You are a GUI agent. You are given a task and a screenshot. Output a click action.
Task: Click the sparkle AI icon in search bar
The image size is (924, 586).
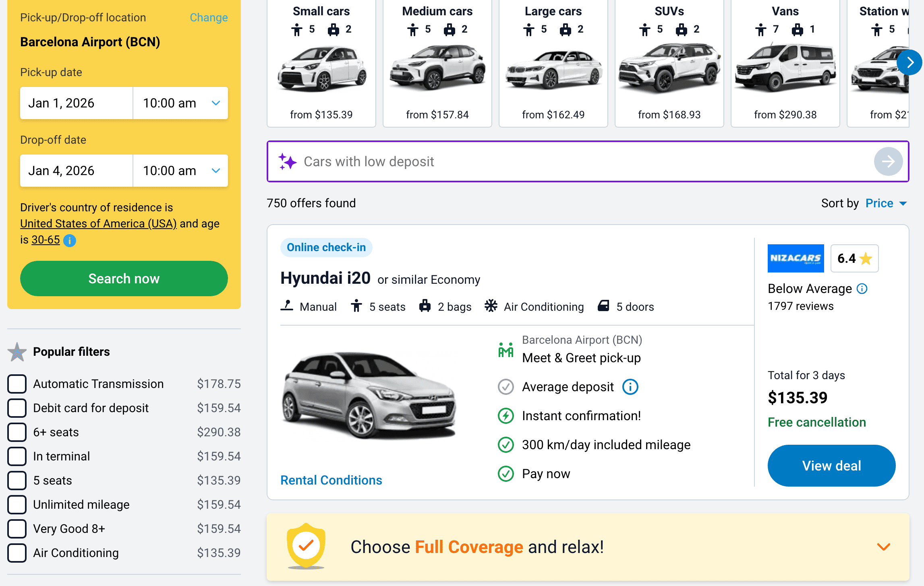288,161
